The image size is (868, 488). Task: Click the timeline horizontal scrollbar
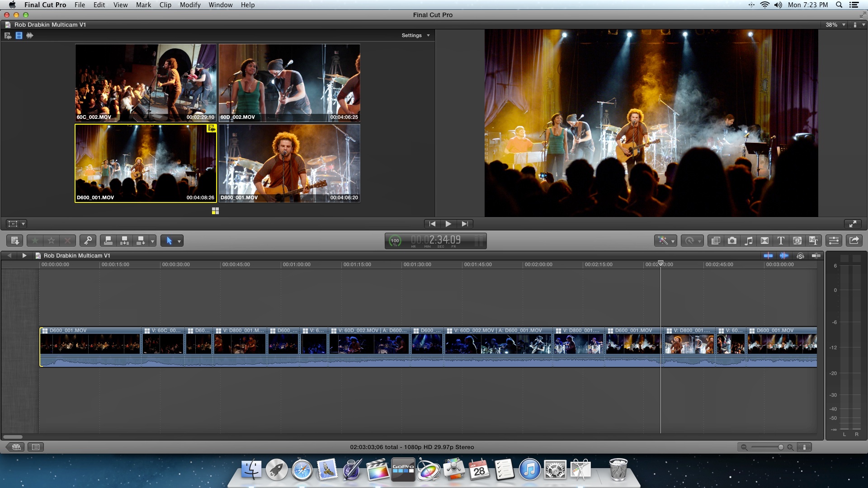click(13, 436)
